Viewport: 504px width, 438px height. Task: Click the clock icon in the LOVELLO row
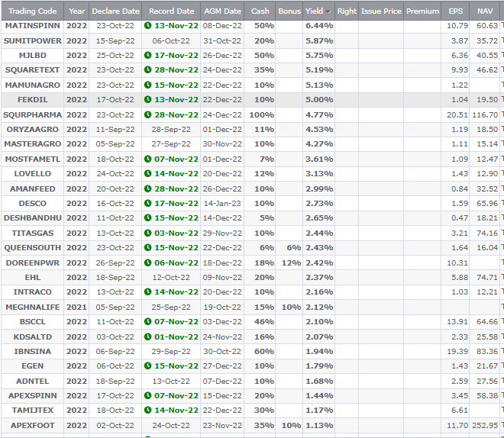pyautogui.click(x=147, y=174)
